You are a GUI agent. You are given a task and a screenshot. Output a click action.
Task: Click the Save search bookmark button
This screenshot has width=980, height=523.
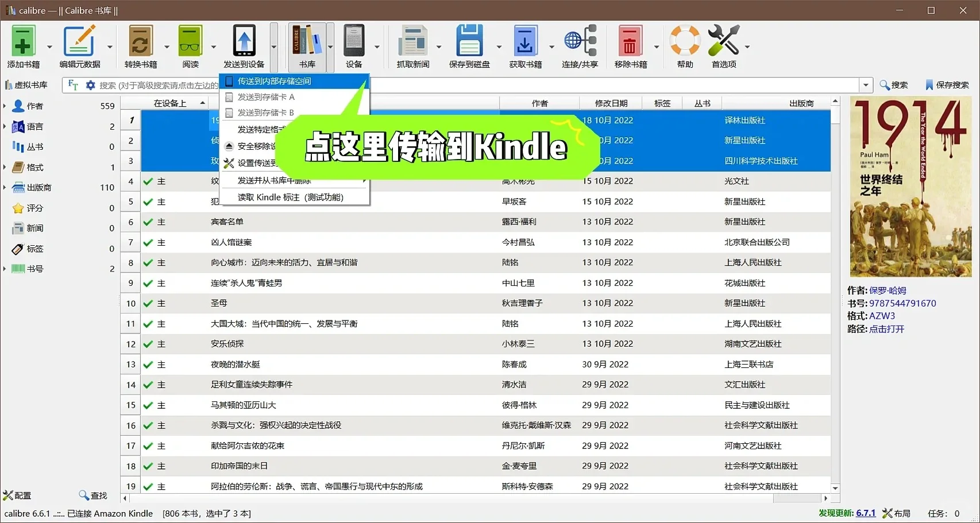tap(947, 85)
